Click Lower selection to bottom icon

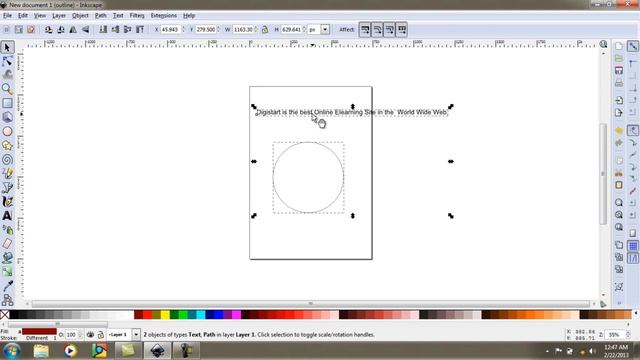point(103,29)
